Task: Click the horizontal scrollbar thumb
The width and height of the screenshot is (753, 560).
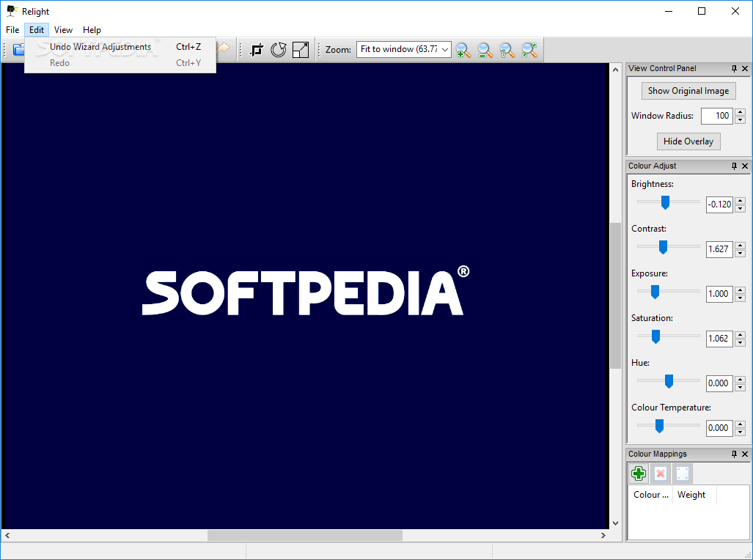Action: click(305, 535)
